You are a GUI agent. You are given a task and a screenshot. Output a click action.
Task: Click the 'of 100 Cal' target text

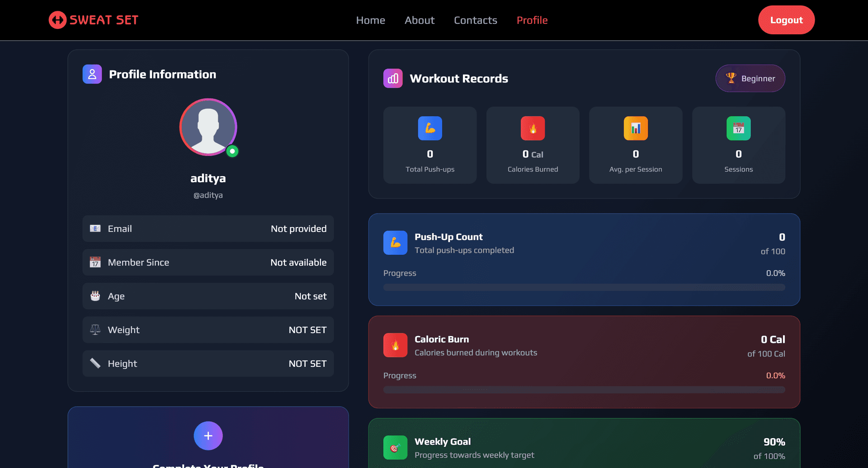(766, 354)
